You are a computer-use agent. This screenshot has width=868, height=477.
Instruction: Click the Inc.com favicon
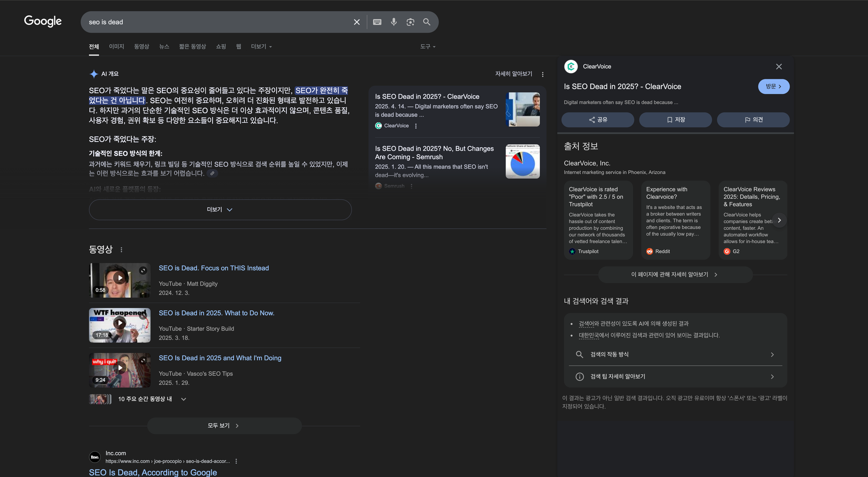95,457
